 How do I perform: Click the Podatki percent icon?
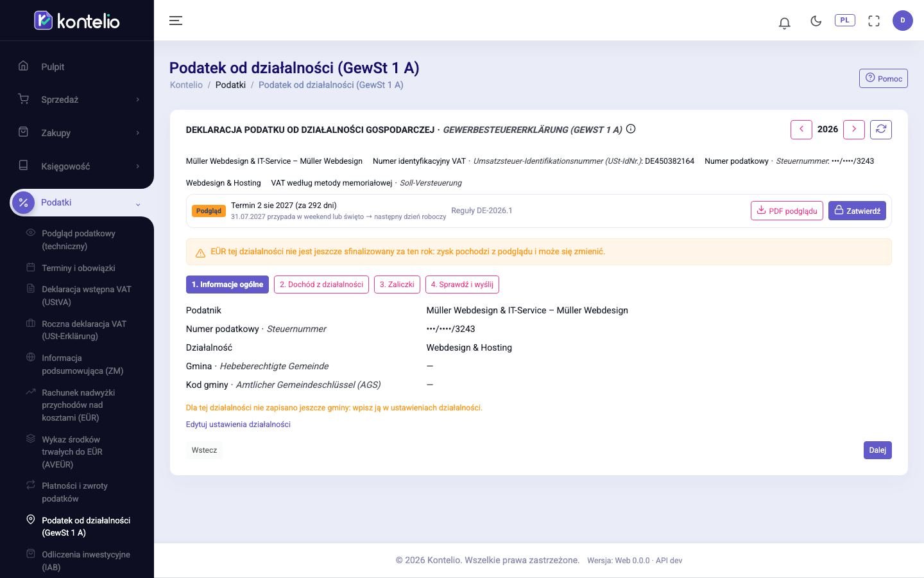coord(24,202)
